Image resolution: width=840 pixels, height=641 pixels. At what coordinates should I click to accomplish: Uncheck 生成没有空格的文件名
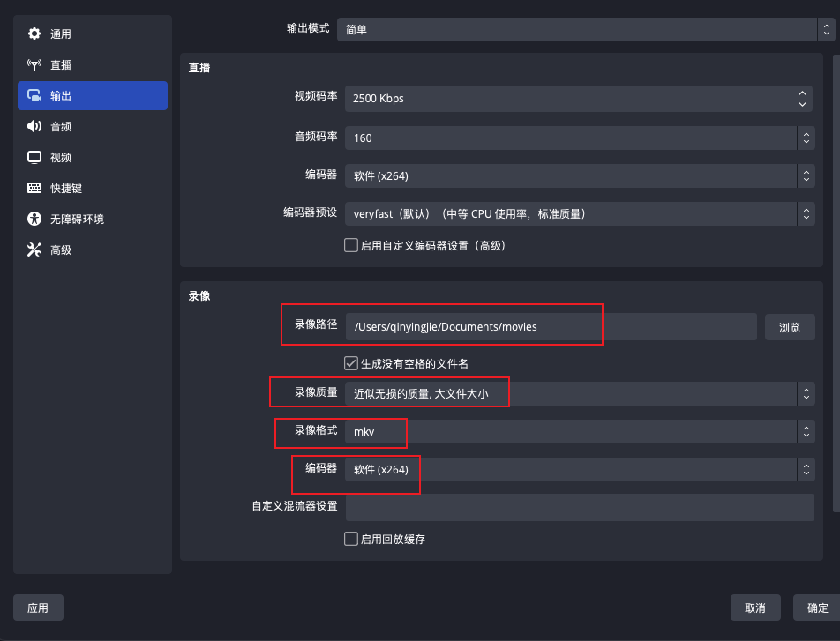tap(350, 362)
